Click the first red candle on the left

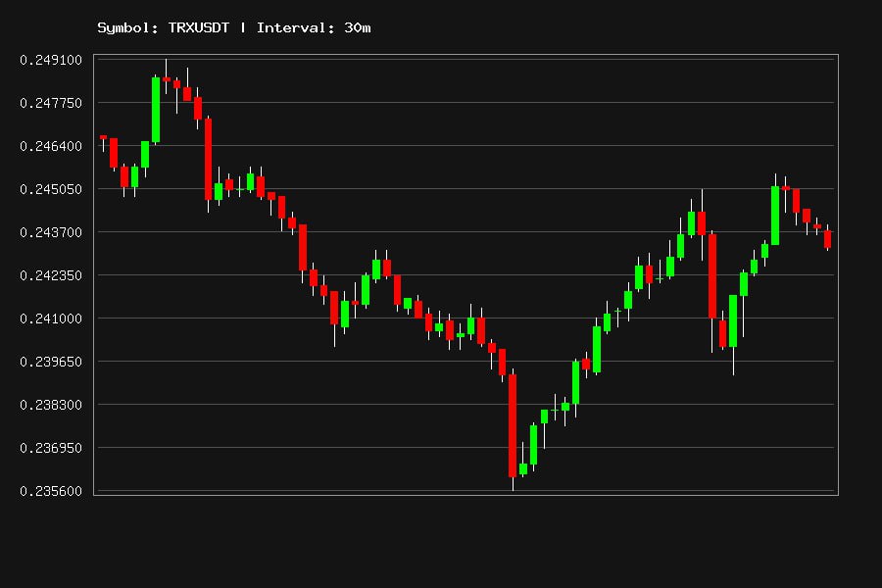tap(103, 137)
